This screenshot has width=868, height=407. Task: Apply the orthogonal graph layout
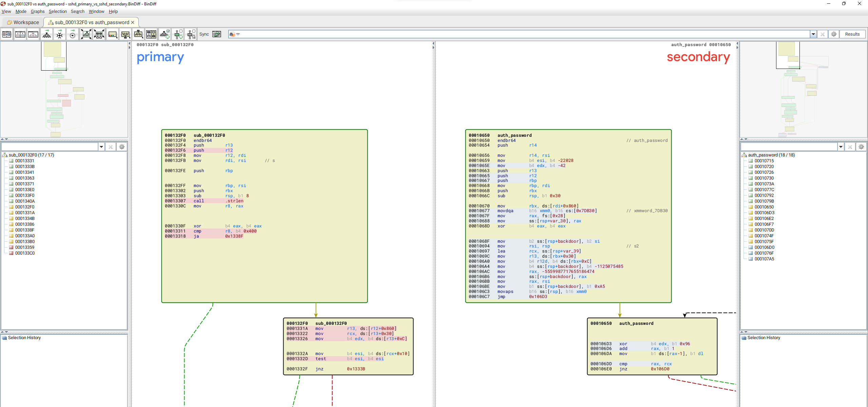[60, 34]
